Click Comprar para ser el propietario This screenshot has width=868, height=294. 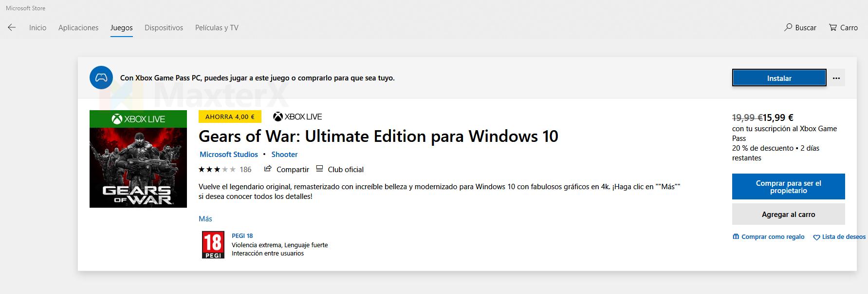coord(788,187)
